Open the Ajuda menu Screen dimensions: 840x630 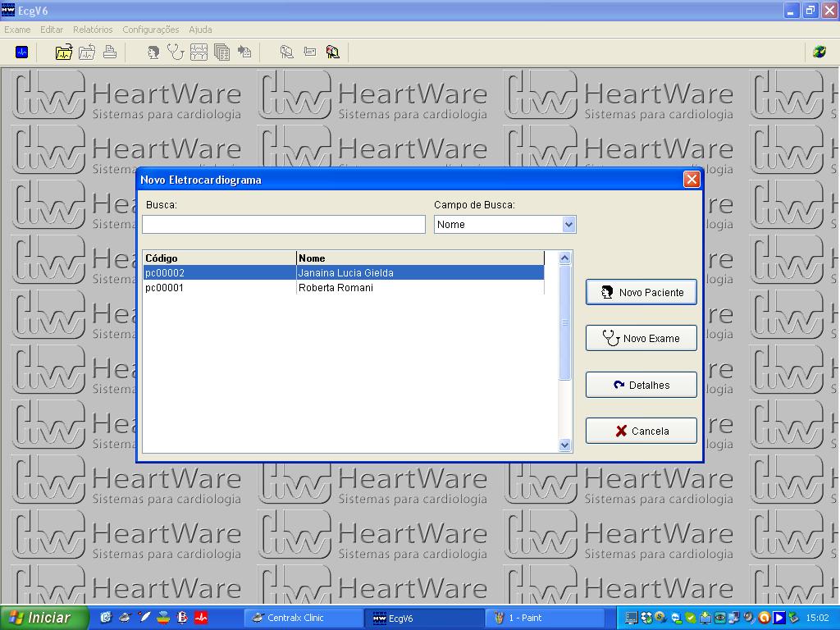[x=200, y=30]
